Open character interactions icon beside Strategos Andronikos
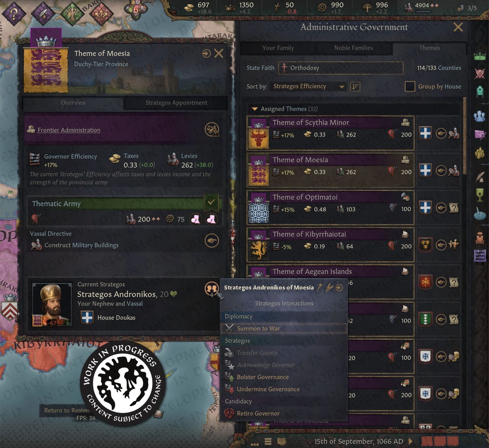The width and height of the screenshot is (489, 448). point(212,288)
